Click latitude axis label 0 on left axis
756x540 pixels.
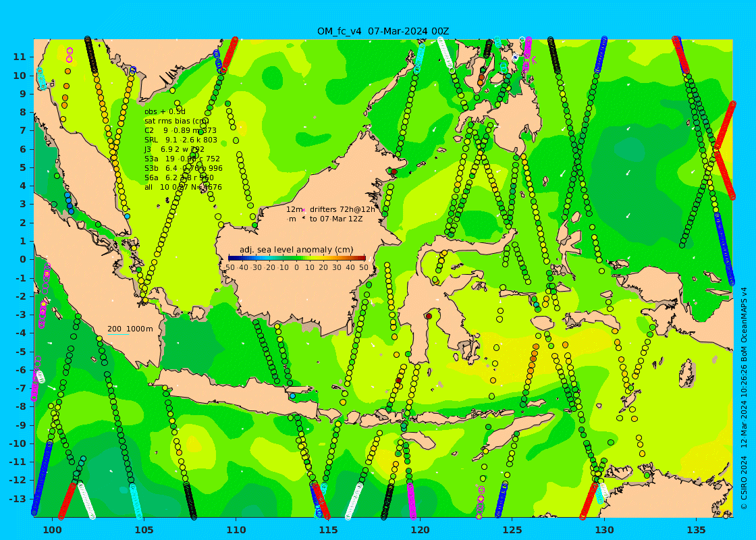point(23,259)
